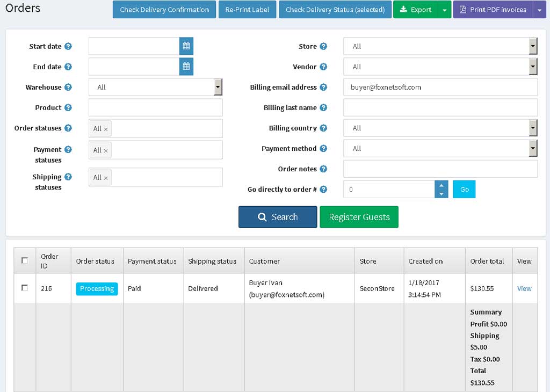This screenshot has width=550, height=392.
Task: Open the Shipping statuses multi-select box
Action: coord(156,177)
